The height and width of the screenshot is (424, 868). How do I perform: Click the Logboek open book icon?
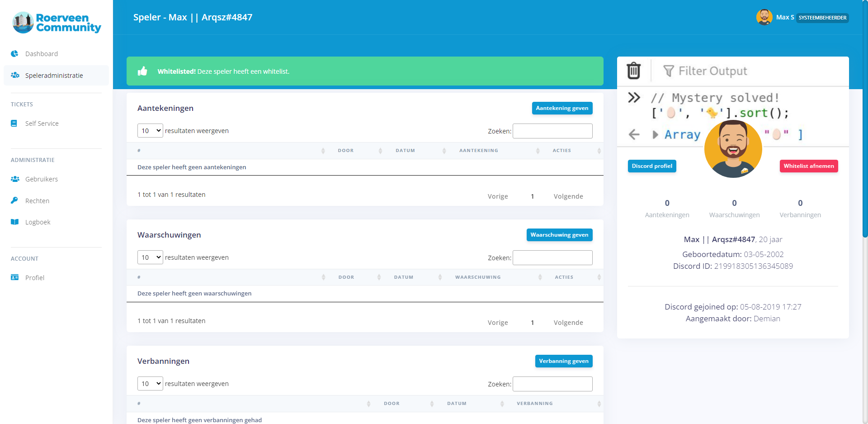[x=14, y=222]
